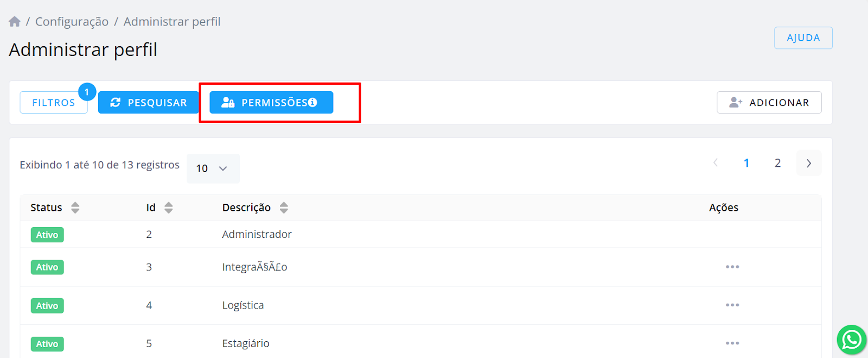868x358 pixels.
Task: Click the Pesquisar button
Action: coord(149,103)
